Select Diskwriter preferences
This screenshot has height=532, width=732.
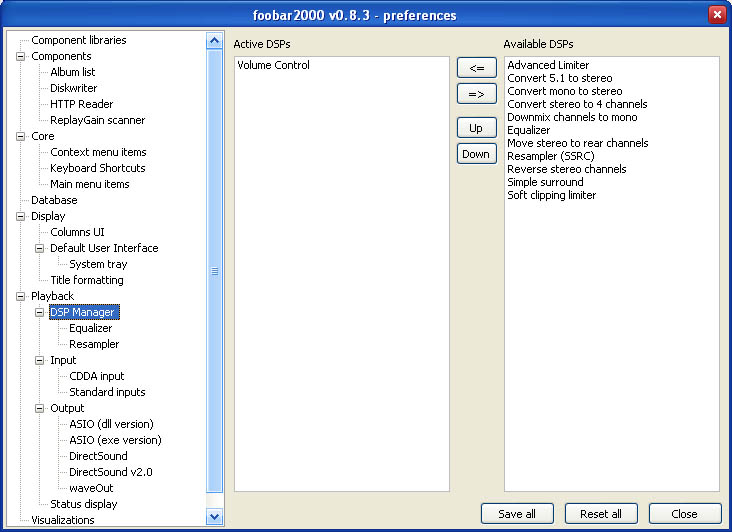pyautogui.click(x=73, y=88)
